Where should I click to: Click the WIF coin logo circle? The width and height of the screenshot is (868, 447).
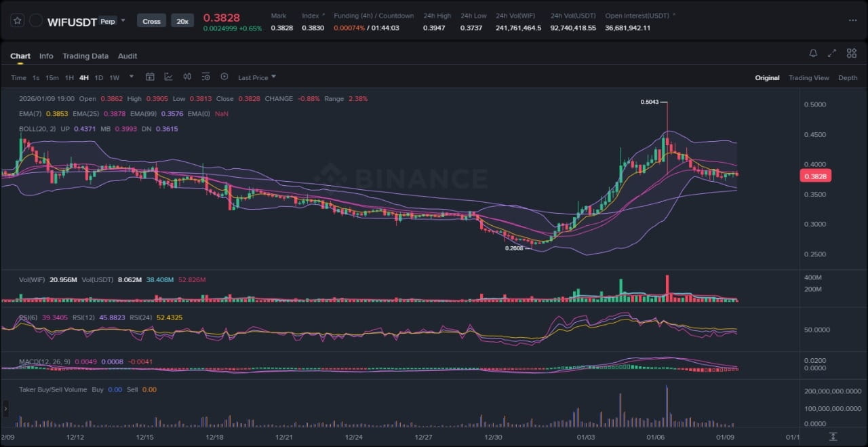pos(36,21)
